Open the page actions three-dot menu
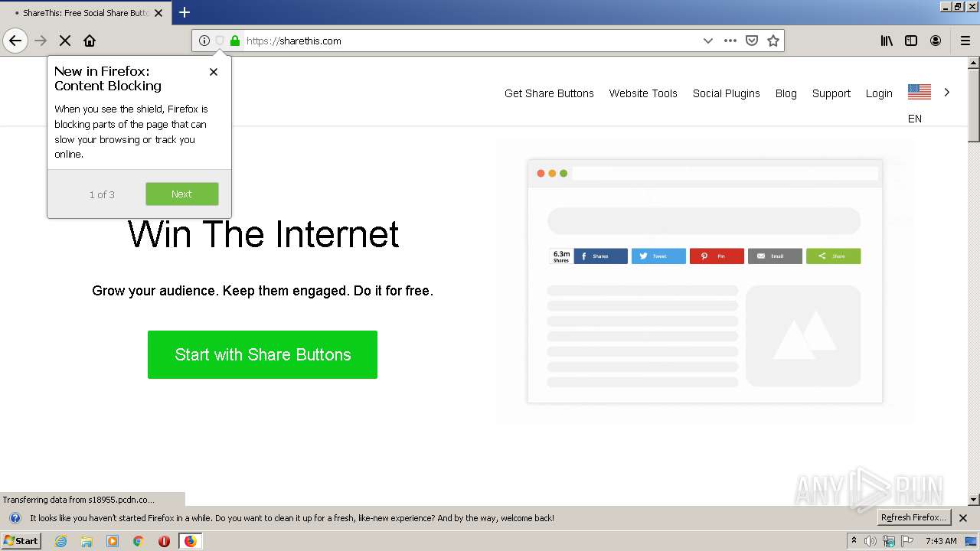980x551 pixels. point(730,41)
